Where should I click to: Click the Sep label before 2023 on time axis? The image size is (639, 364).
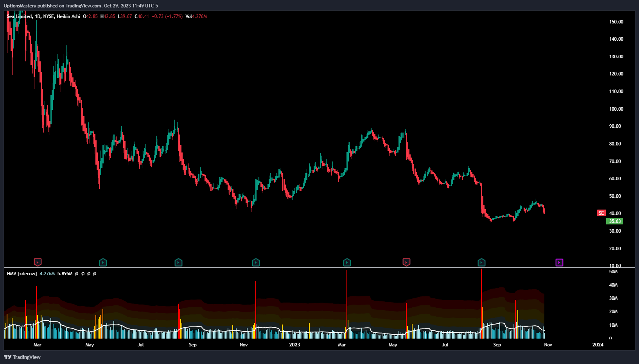193,345
